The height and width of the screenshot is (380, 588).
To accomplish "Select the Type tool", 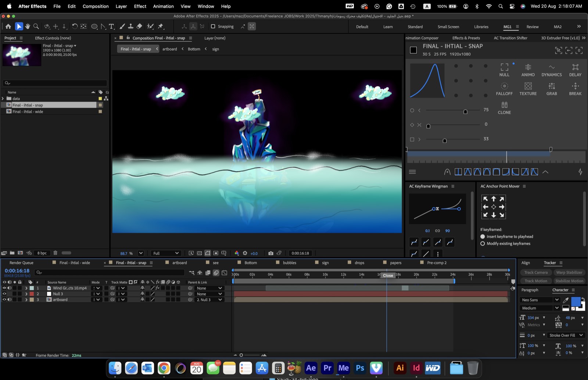I will (111, 26).
